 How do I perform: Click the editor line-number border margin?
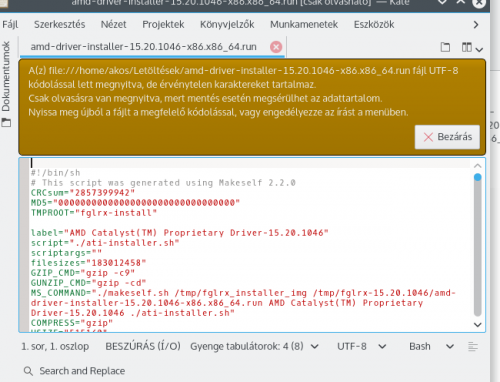[x=24, y=245]
